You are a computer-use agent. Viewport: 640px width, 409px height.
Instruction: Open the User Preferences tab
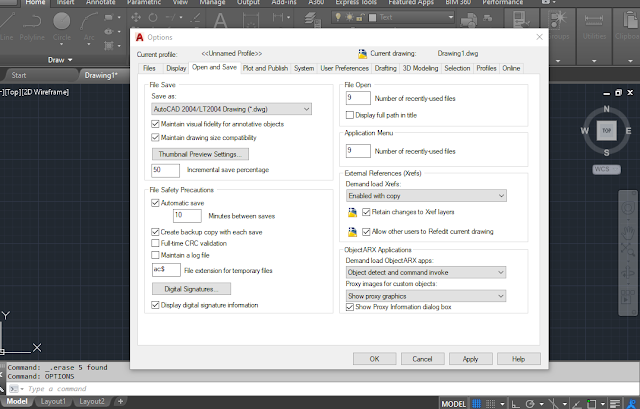click(x=344, y=68)
